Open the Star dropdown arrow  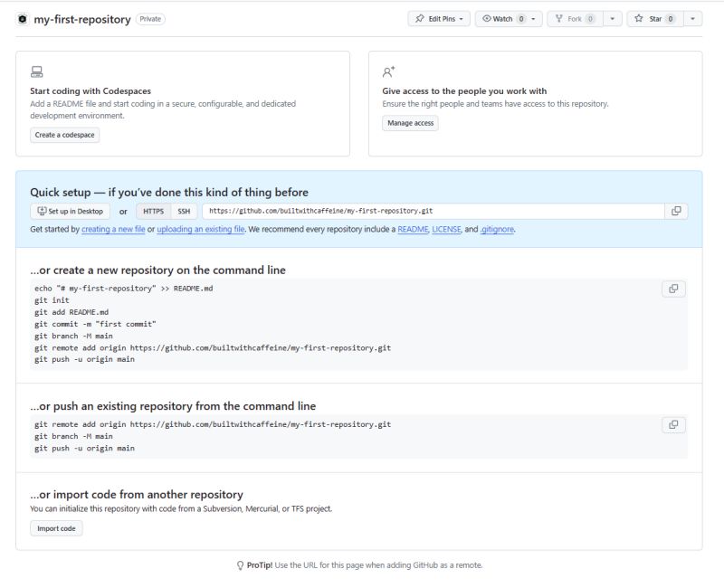pos(693,18)
